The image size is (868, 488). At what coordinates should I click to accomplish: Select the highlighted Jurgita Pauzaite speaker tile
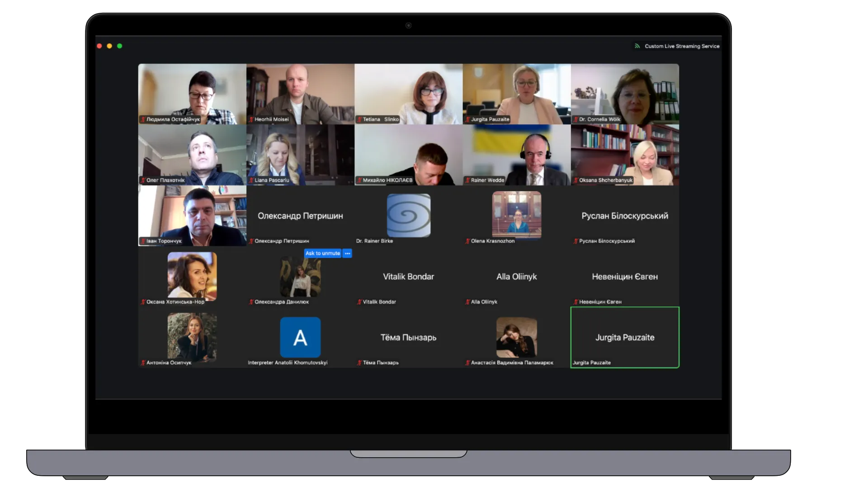tap(625, 337)
